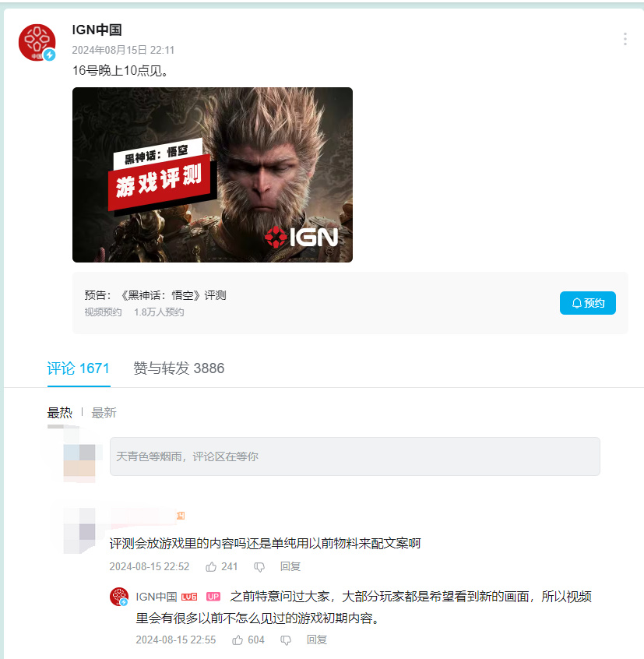
Task: Sort comments by 最热
Action: [60, 413]
